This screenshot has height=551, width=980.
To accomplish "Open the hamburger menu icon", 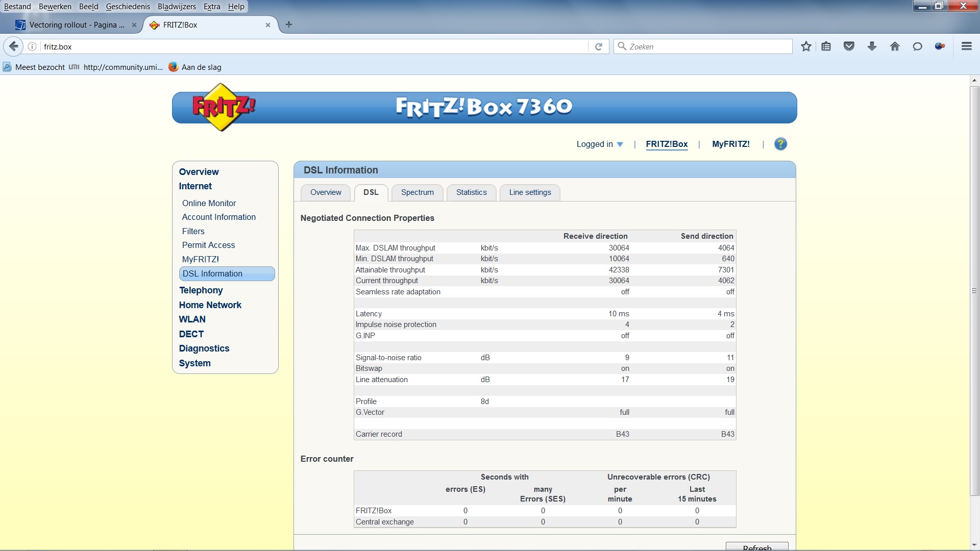I will tap(966, 46).
